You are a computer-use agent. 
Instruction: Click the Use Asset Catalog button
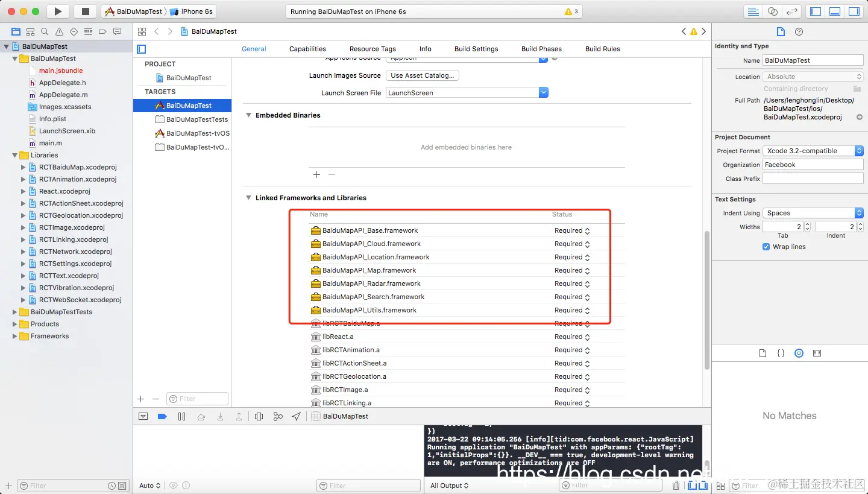point(423,75)
